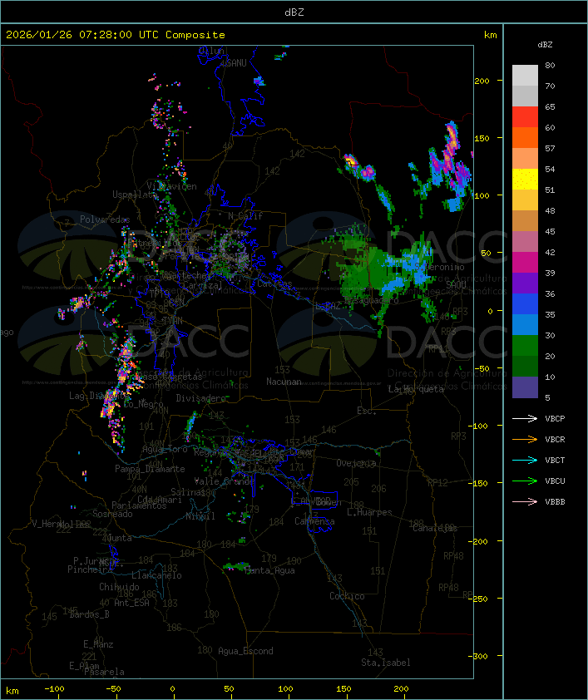
Task: Select the orange 57-60 dBZ legend swatch
Action: click(525, 137)
